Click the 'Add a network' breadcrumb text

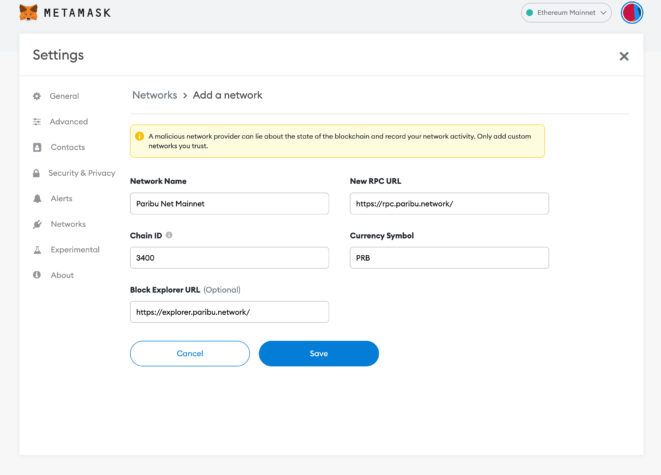point(228,95)
